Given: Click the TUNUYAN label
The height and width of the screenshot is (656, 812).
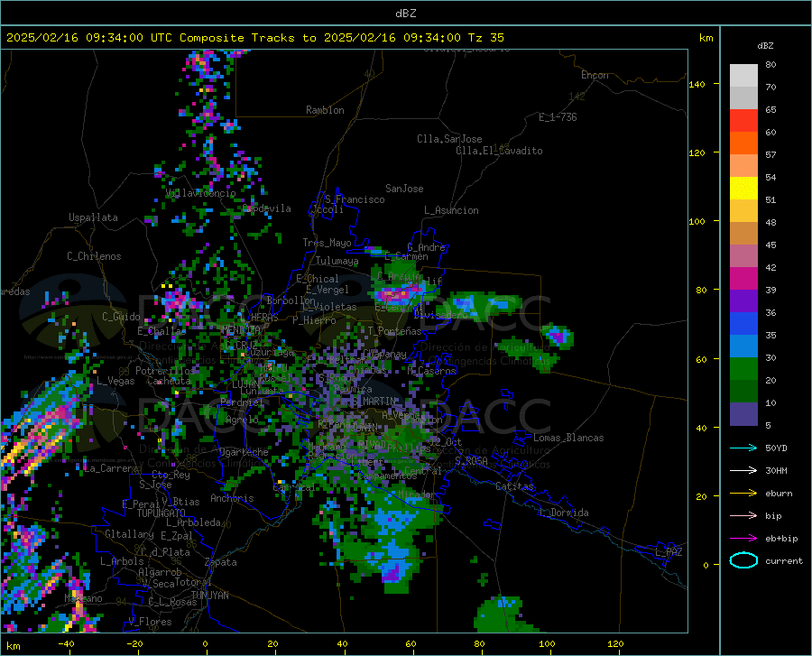Looking at the screenshot, I should click(x=209, y=596).
